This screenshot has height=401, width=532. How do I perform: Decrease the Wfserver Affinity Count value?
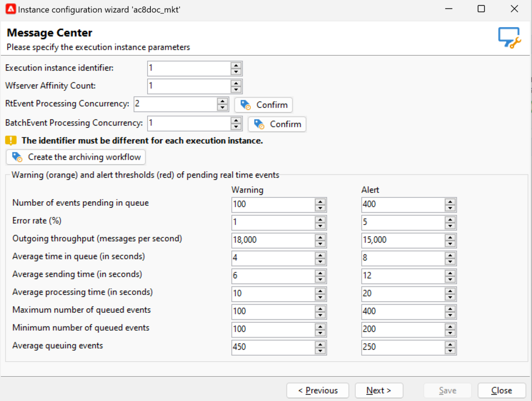click(236, 89)
